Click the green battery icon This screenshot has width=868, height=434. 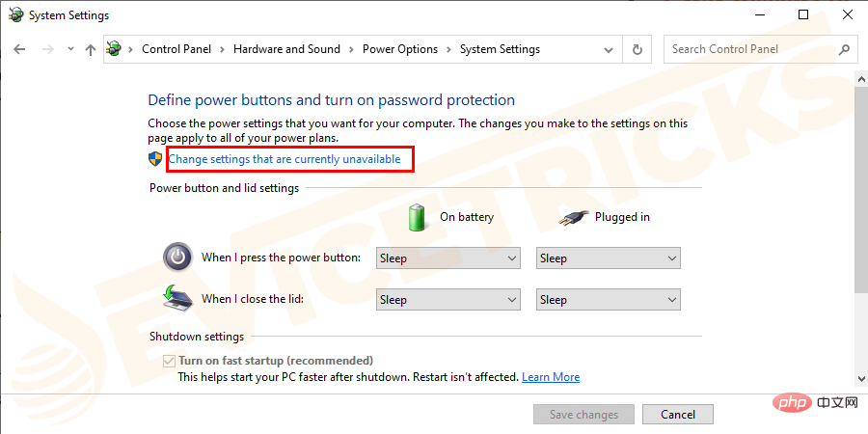tap(418, 216)
